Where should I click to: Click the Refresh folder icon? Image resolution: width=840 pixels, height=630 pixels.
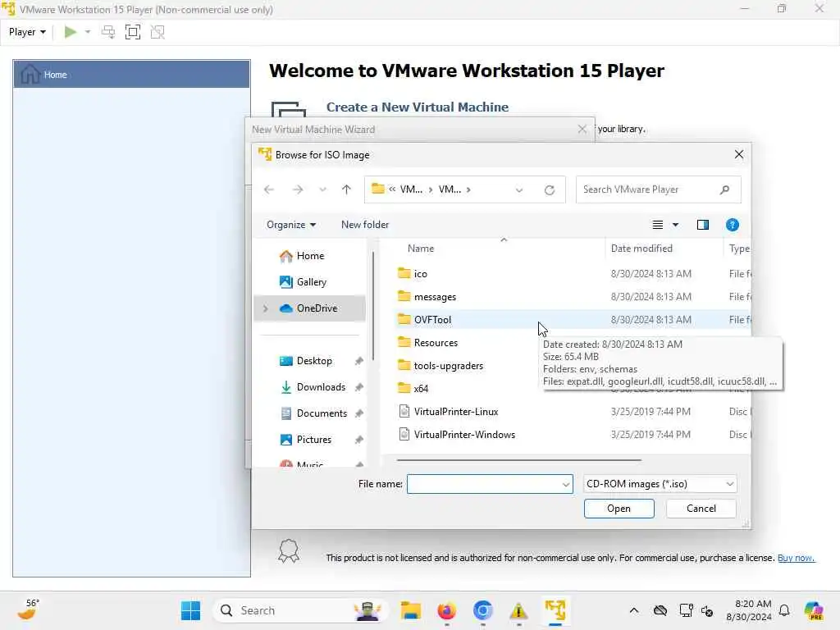[550, 189]
